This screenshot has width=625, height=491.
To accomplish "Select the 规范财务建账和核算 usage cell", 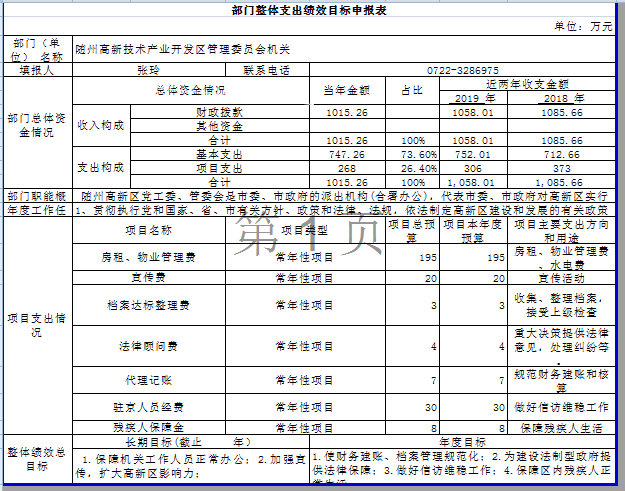I will click(561, 380).
